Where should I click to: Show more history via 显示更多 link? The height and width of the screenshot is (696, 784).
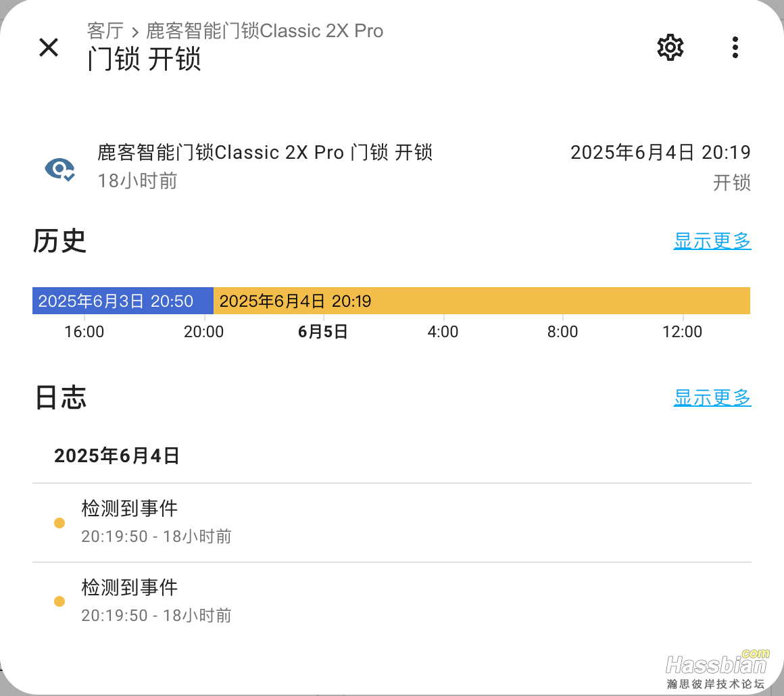[x=712, y=241]
